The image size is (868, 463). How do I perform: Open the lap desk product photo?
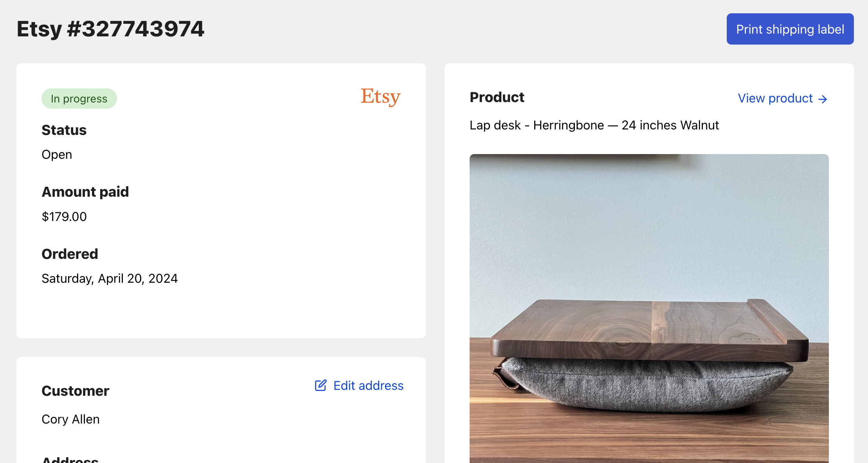(x=649, y=309)
